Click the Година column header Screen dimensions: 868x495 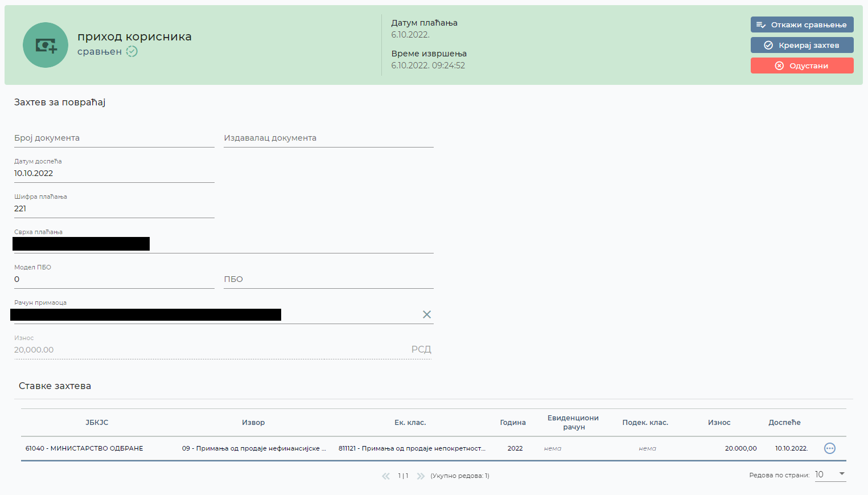pos(513,423)
